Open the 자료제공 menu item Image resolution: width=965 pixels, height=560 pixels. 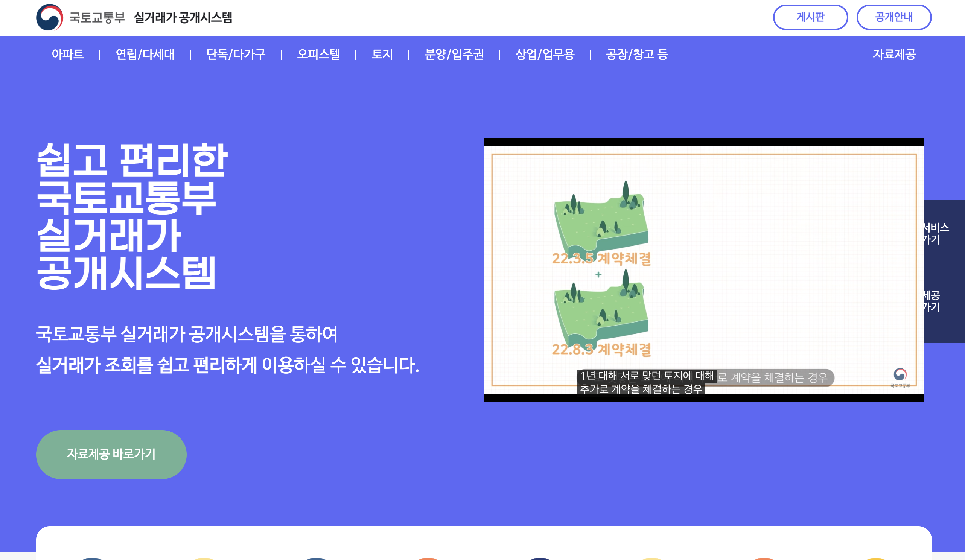pos(894,55)
